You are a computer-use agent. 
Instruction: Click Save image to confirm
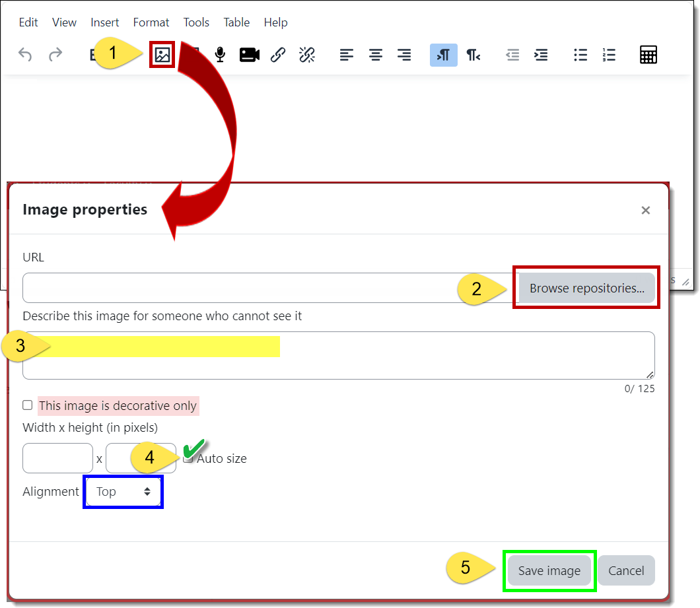(x=549, y=570)
